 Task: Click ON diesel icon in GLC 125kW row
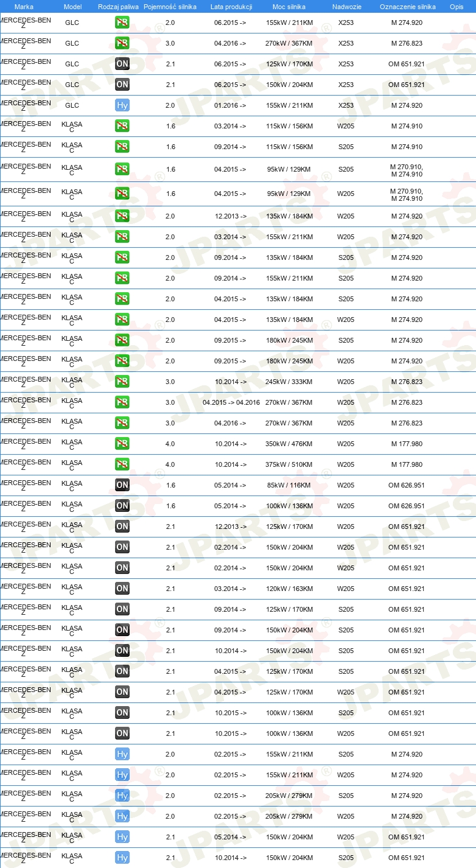click(122, 65)
